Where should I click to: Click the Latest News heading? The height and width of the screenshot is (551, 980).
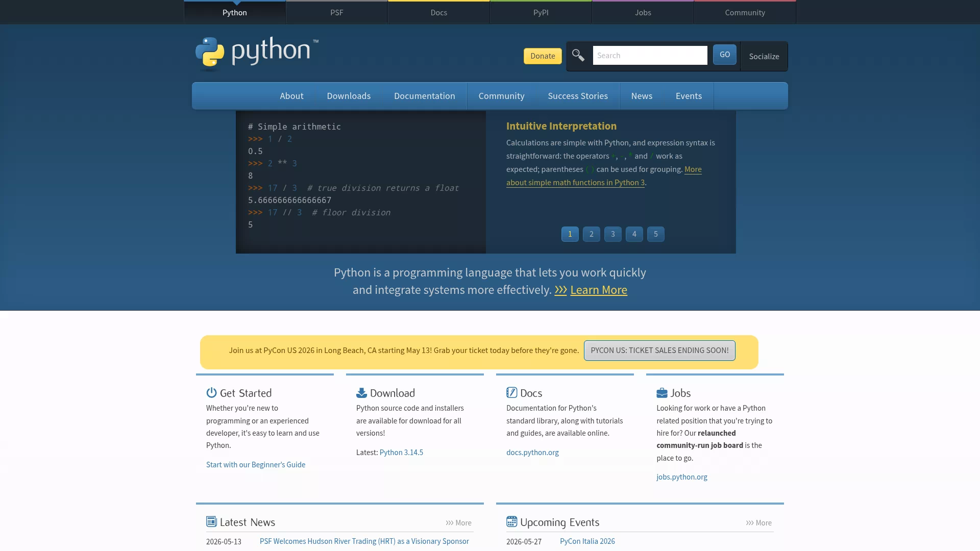pos(248,522)
